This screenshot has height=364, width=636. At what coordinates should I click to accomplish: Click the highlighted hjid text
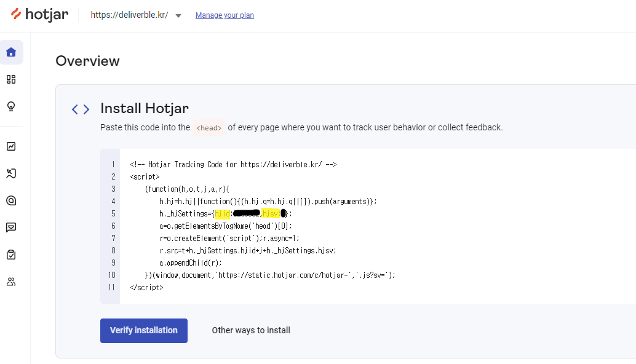[222, 213]
